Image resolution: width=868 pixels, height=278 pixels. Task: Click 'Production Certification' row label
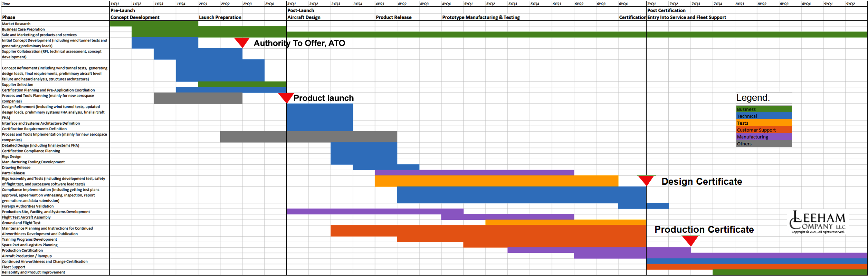pyautogui.click(x=22, y=250)
